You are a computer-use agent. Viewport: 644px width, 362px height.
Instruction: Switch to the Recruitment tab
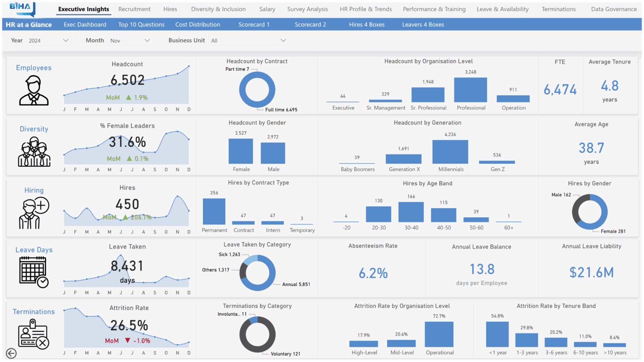coord(134,9)
